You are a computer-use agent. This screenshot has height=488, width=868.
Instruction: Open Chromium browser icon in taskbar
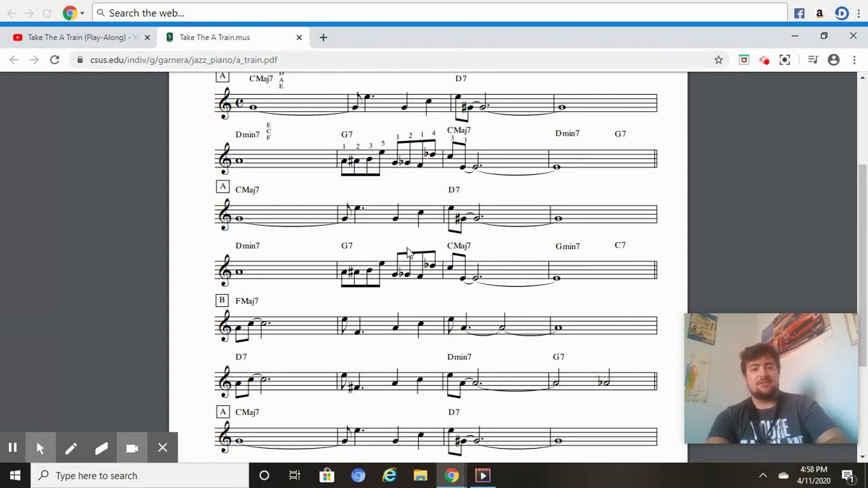(x=358, y=475)
